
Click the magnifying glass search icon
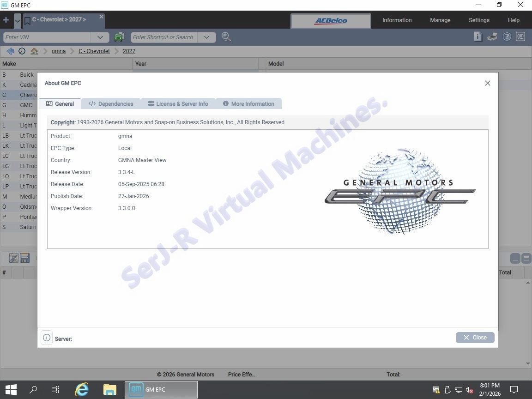pos(226,37)
